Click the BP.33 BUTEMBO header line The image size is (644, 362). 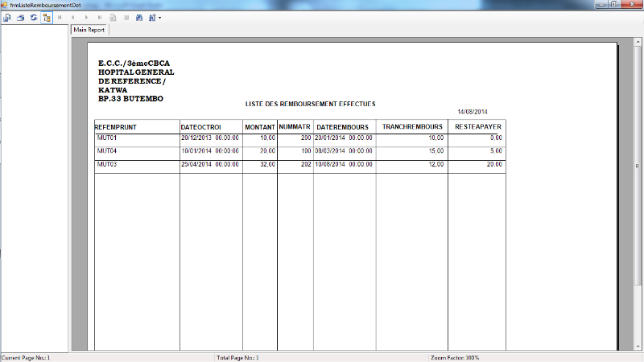130,99
